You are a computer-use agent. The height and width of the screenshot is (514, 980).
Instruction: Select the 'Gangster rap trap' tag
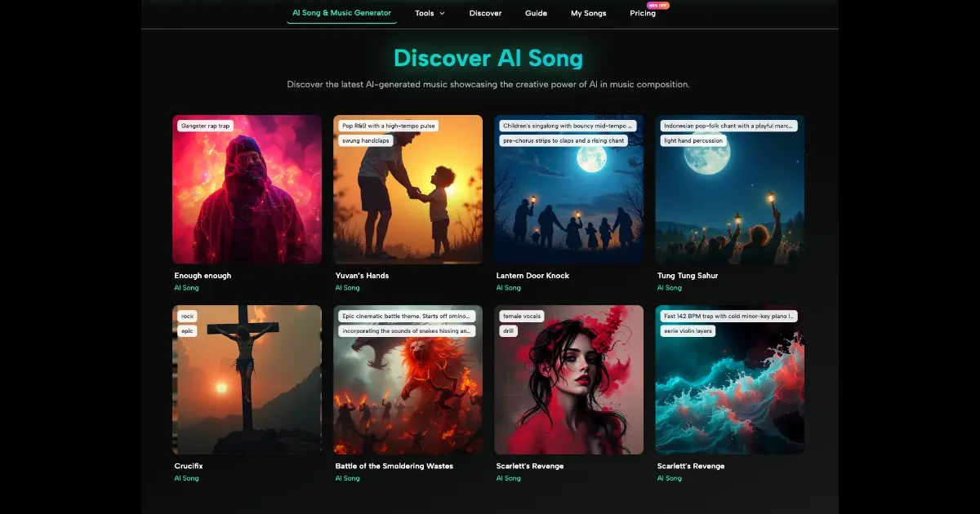pos(206,126)
